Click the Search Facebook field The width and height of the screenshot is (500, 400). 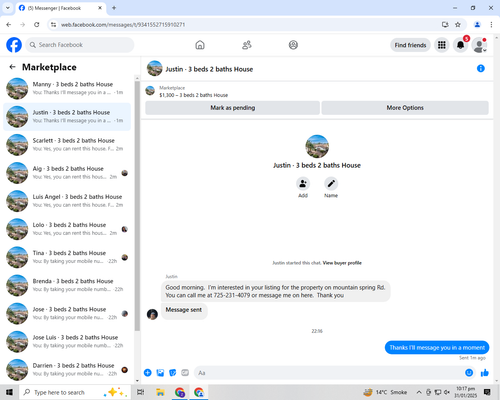pos(80,45)
